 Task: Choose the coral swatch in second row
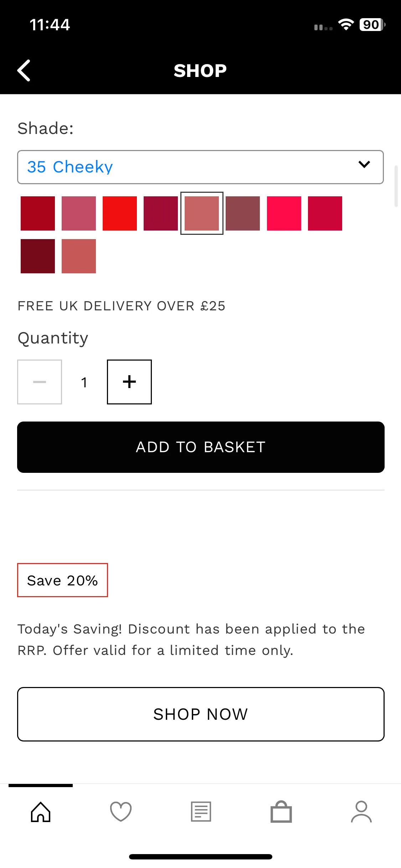tap(79, 256)
